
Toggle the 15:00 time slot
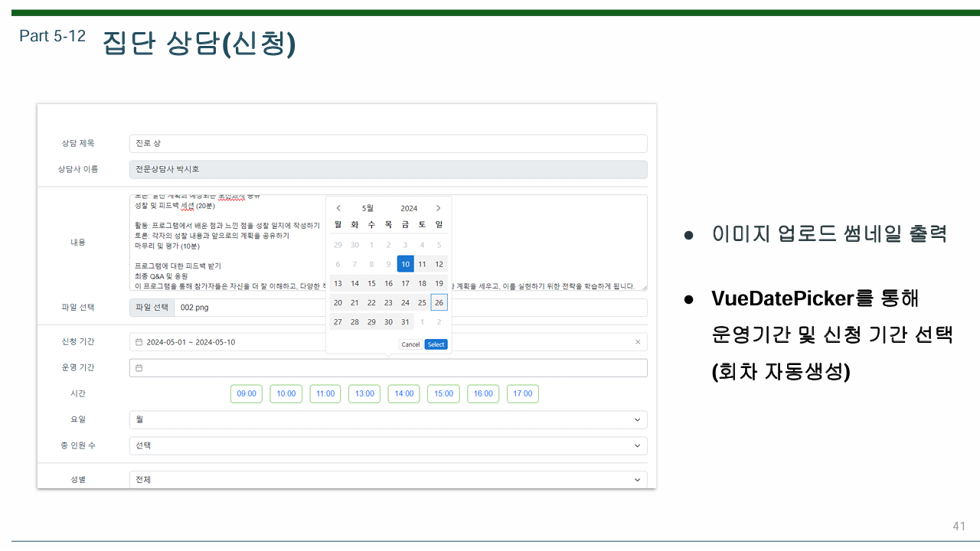tap(443, 393)
